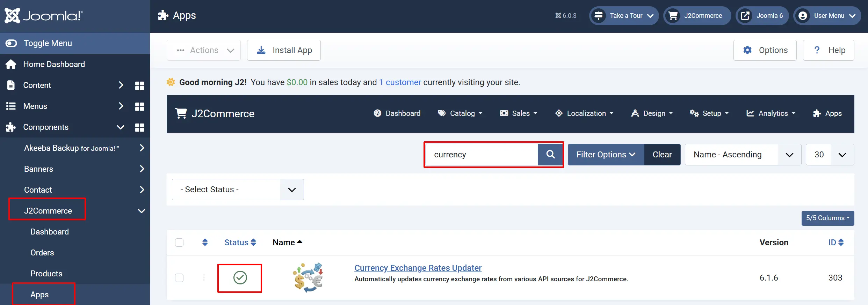The width and height of the screenshot is (868, 305).
Task: Open Components dashboard grid icon
Action: (139, 127)
